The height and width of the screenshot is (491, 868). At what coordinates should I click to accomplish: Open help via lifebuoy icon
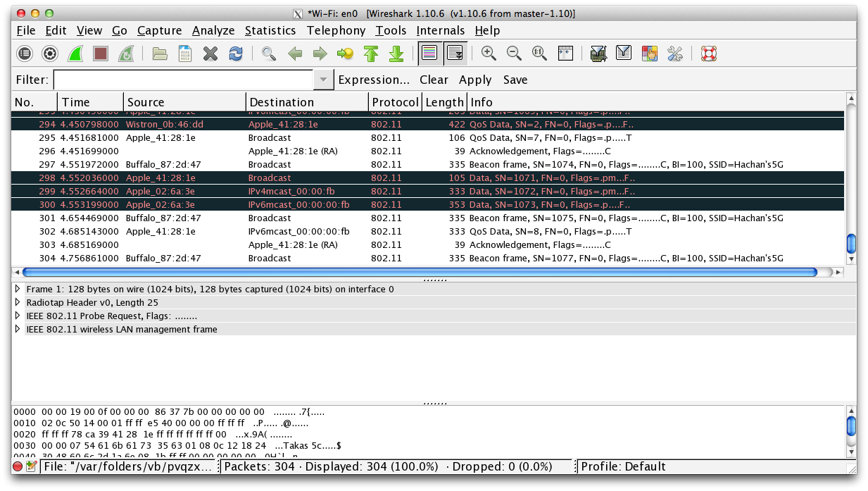pyautogui.click(x=708, y=54)
